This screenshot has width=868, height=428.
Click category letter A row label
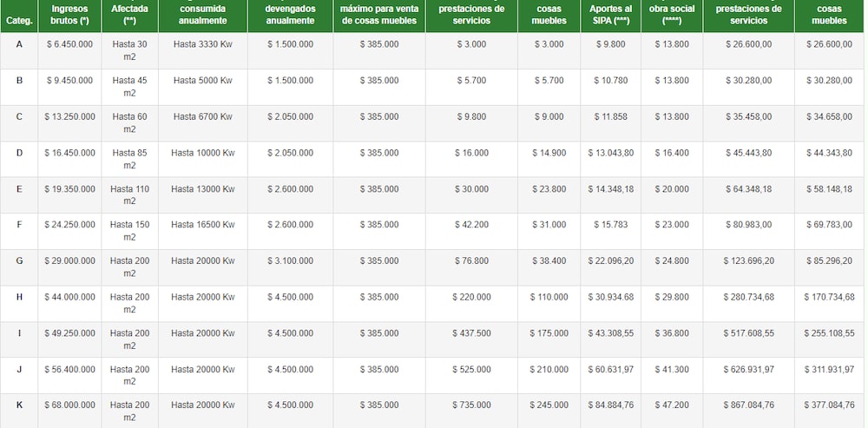click(19, 43)
